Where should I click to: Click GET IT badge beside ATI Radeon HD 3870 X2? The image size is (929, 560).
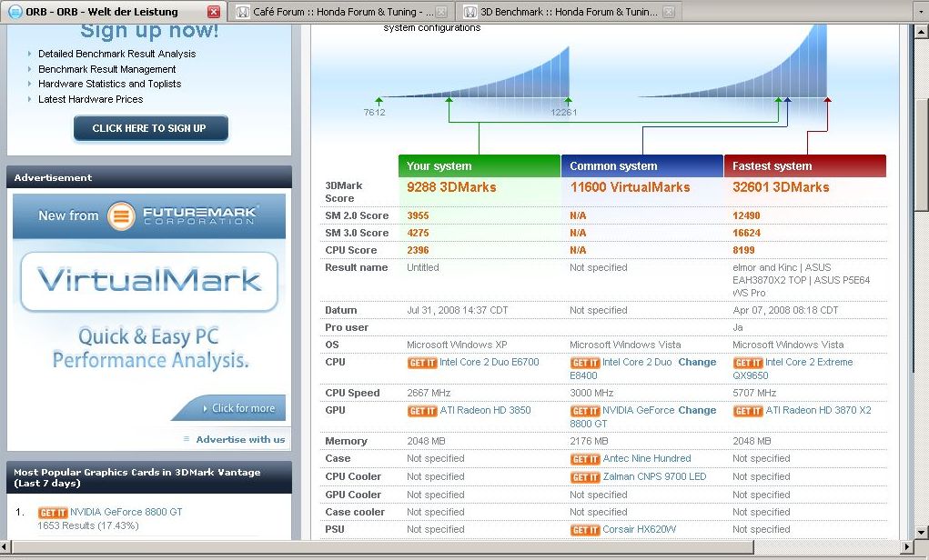tap(748, 411)
